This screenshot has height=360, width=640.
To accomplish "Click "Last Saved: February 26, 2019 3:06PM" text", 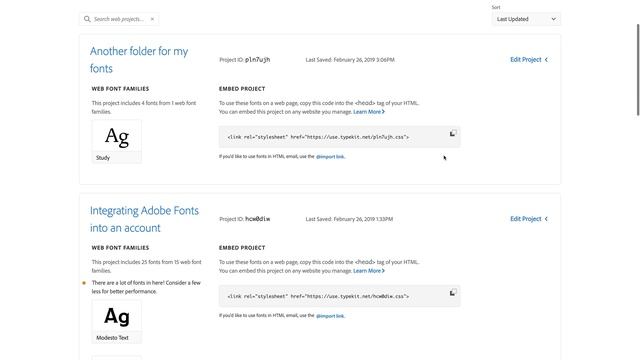I will [350, 60].
